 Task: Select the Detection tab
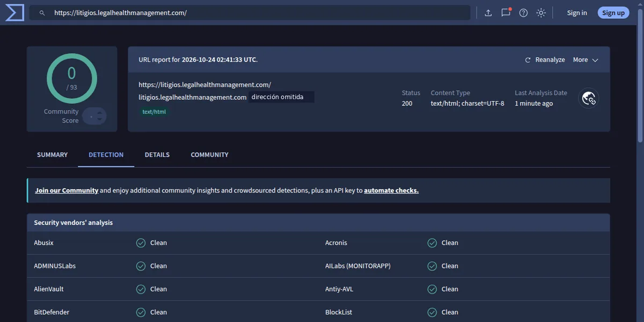coord(106,155)
